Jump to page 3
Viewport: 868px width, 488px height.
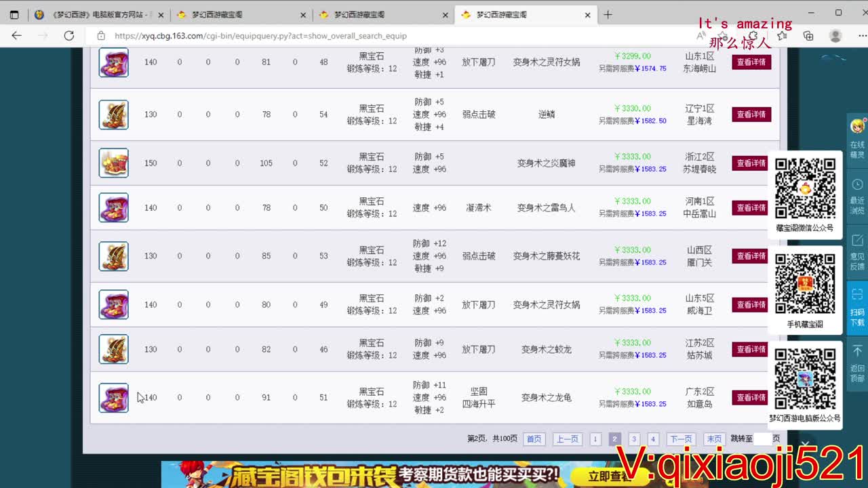pyautogui.click(x=633, y=439)
